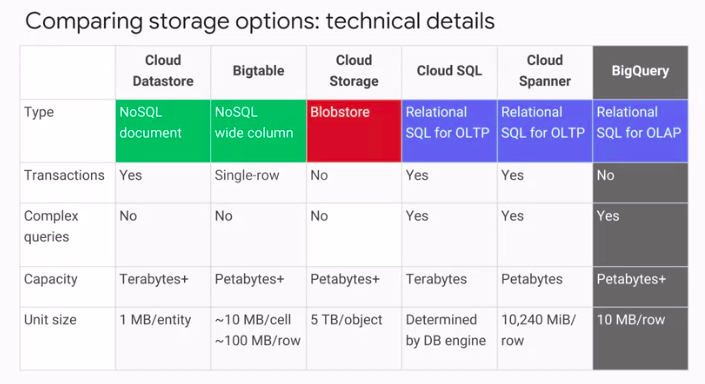Viewport: 705px width, 384px height.
Task: Click the Cloud Spanner header cell
Action: 545,72
